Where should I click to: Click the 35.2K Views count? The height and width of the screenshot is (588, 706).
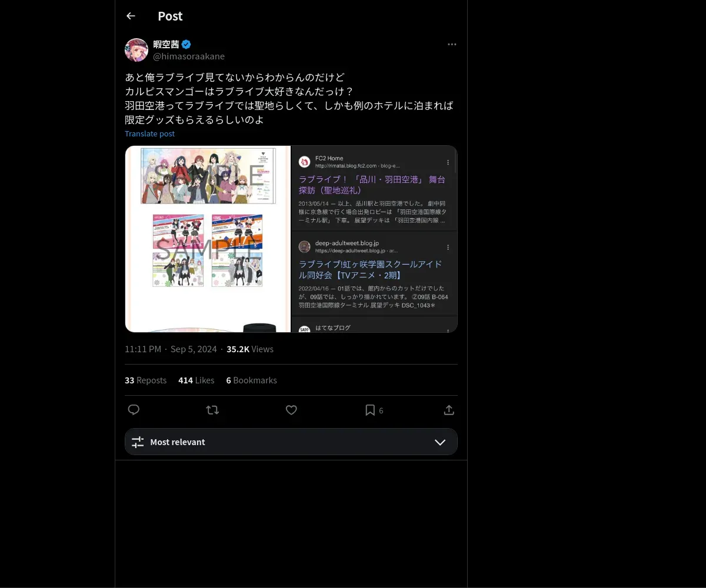tap(250, 349)
